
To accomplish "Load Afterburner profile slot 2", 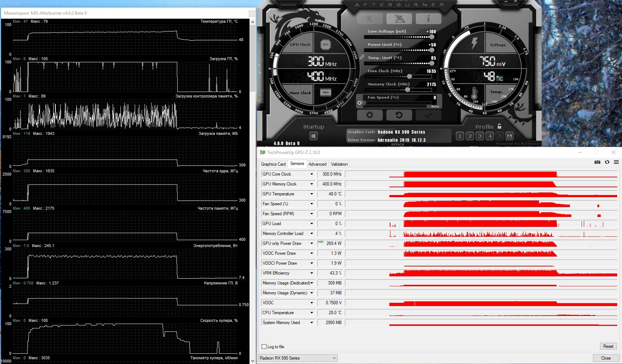I will pyautogui.click(x=470, y=136).
